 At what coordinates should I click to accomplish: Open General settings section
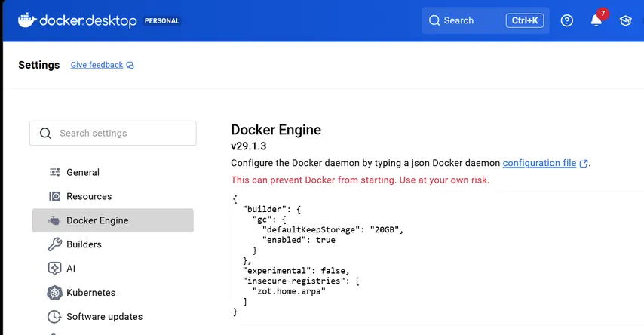tap(113, 172)
